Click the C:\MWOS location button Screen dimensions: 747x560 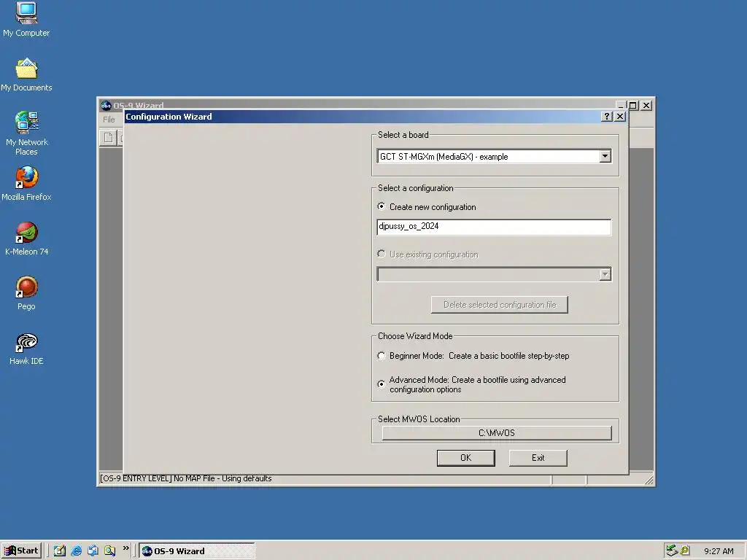pyautogui.click(x=497, y=433)
